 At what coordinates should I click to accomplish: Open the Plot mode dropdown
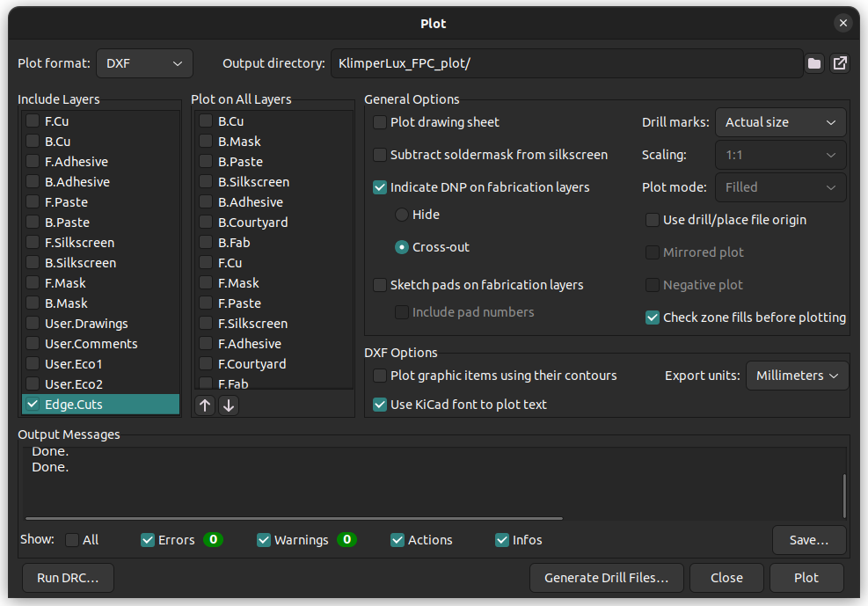coord(781,187)
